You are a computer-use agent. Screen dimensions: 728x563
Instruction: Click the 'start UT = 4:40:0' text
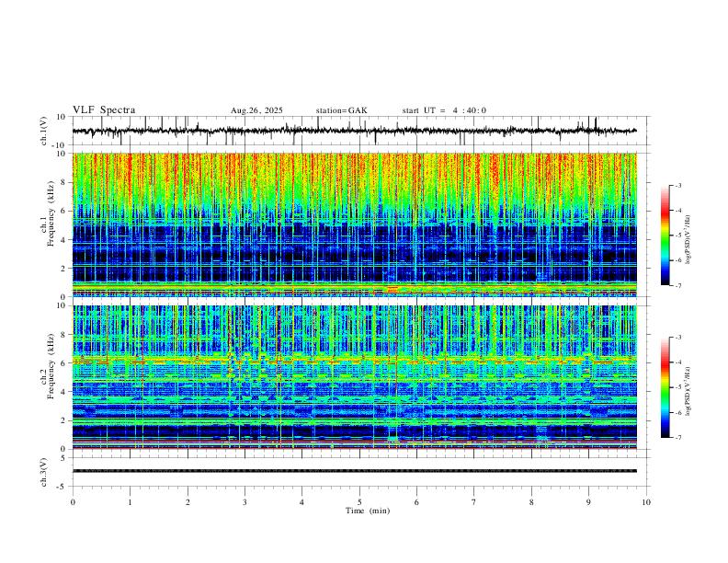tap(444, 110)
